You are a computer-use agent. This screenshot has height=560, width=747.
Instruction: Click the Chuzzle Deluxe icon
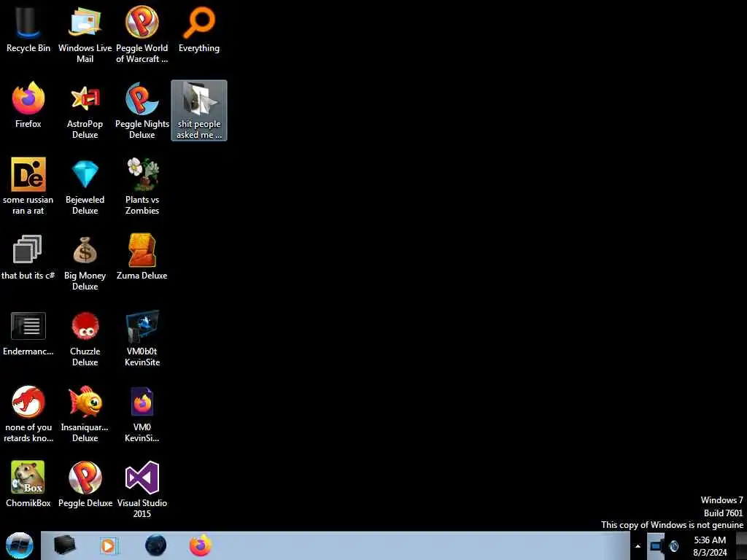click(x=85, y=326)
